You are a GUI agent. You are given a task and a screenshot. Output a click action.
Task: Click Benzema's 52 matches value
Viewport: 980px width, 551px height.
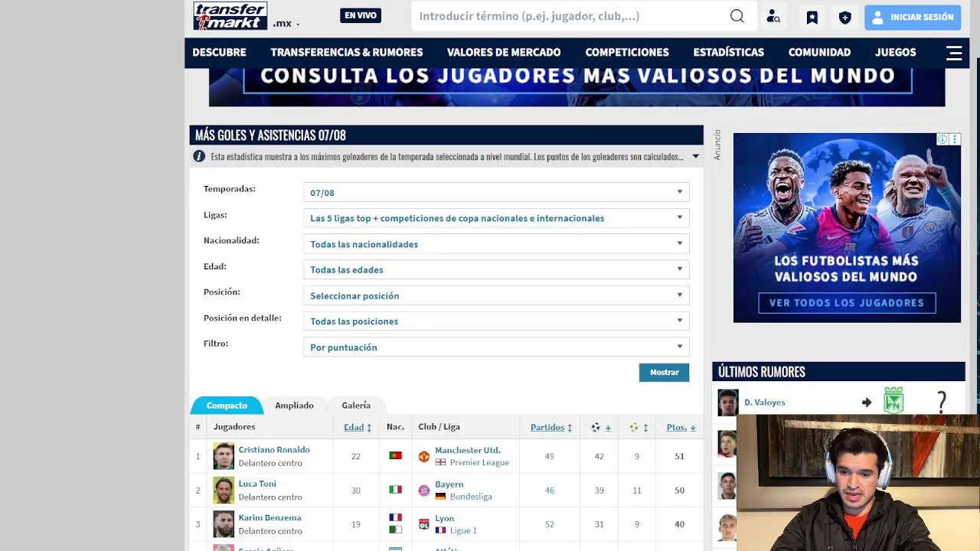click(549, 524)
